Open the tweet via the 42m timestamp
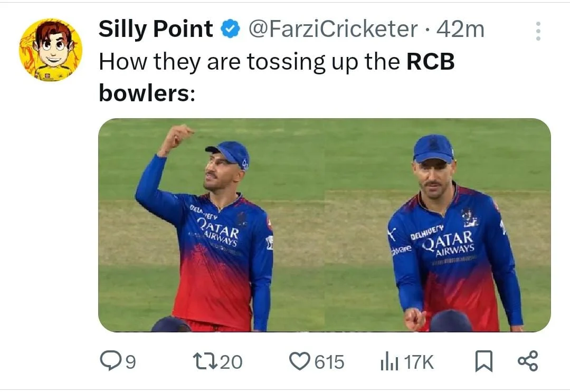This screenshot has height=392, width=570. coord(461,29)
